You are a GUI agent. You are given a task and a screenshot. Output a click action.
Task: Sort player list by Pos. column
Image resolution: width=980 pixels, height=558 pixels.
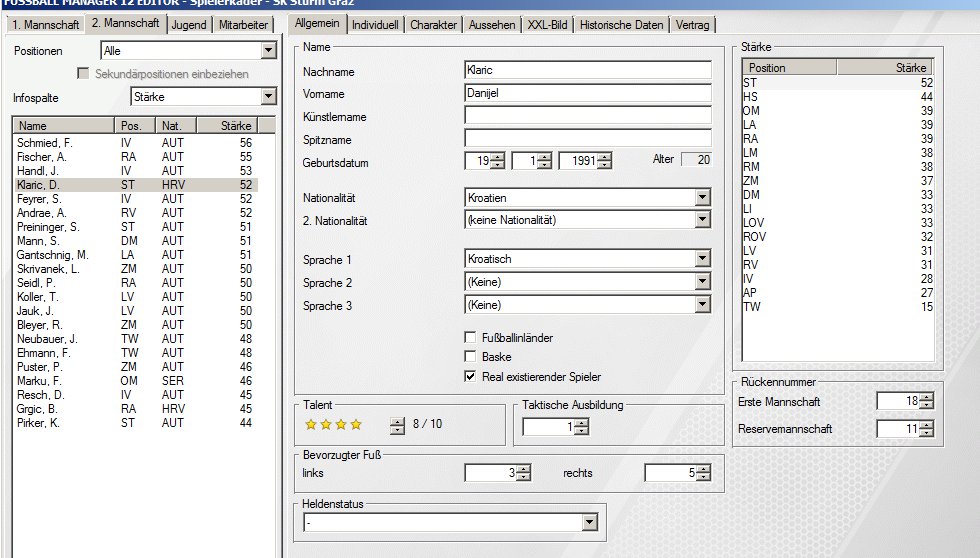135,126
